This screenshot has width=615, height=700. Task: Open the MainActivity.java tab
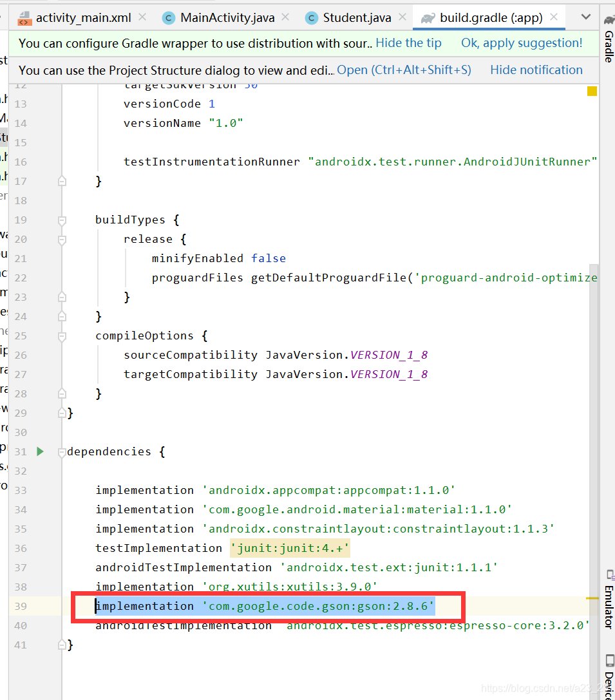pos(219,17)
